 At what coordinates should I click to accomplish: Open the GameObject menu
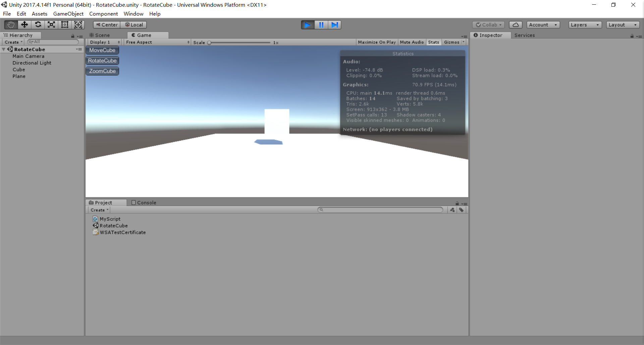pyautogui.click(x=68, y=14)
